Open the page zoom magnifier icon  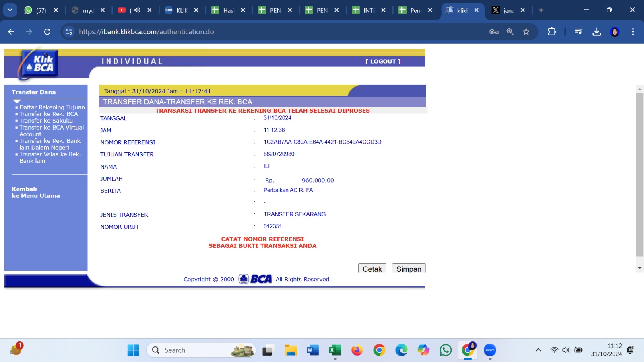click(x=510, y=32)
